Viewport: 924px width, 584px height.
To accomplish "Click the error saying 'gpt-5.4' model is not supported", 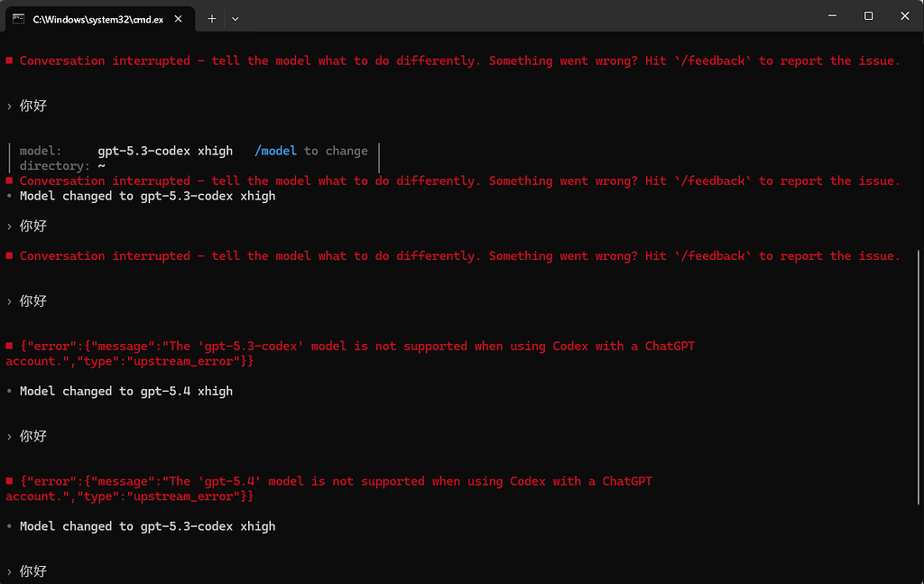I will click(328, 488).
